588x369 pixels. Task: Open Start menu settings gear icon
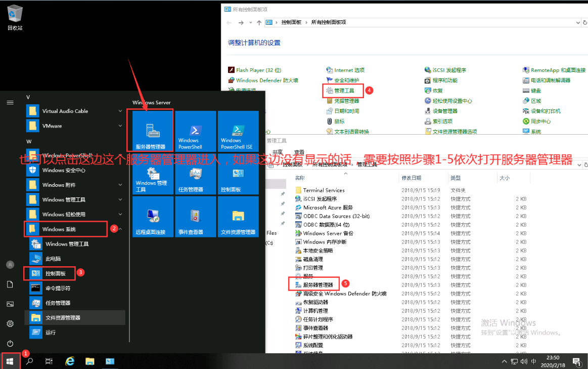[10, 323]
